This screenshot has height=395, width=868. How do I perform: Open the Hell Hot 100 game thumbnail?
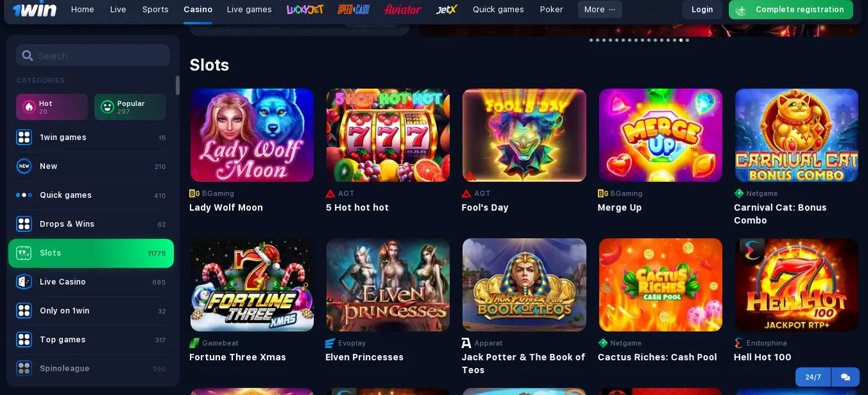click(x=797, y=285)
